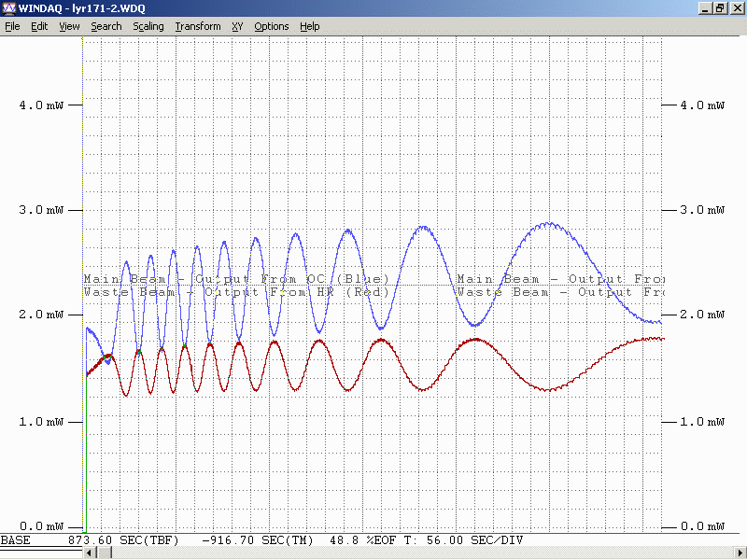The height and width of the screenshot is (560, 747).
Task: Open the File menu
Action: click(12, 26)
